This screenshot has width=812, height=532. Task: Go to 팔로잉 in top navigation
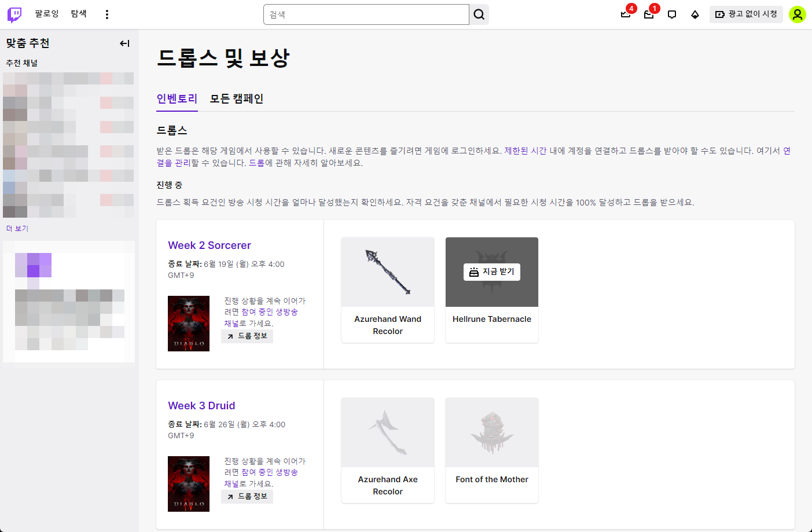point(47,14)
